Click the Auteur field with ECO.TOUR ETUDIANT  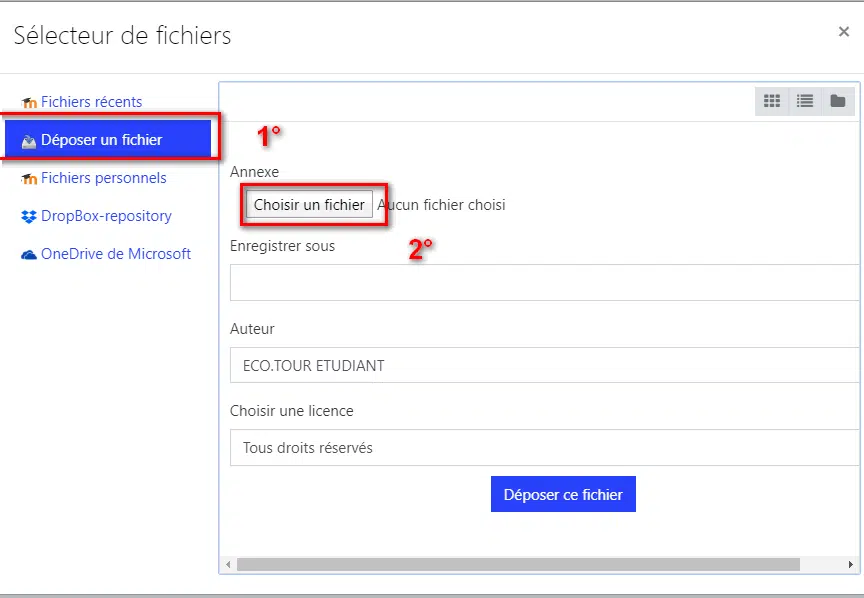544,365
